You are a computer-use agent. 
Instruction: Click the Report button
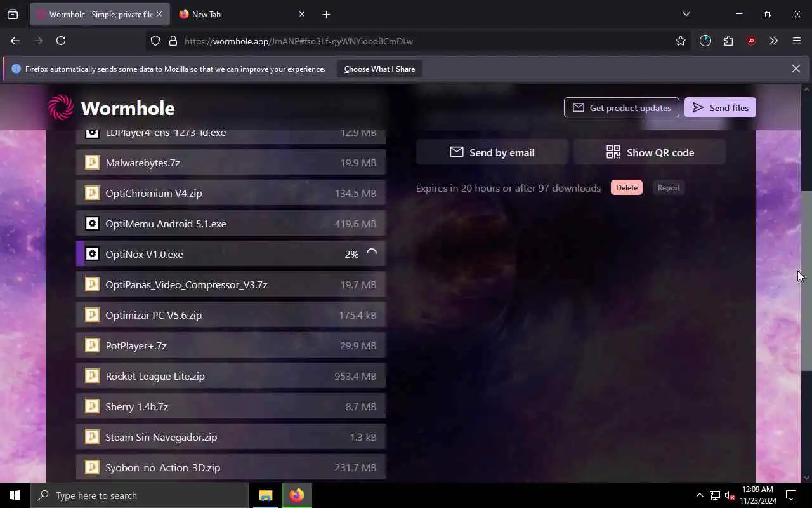669,187
